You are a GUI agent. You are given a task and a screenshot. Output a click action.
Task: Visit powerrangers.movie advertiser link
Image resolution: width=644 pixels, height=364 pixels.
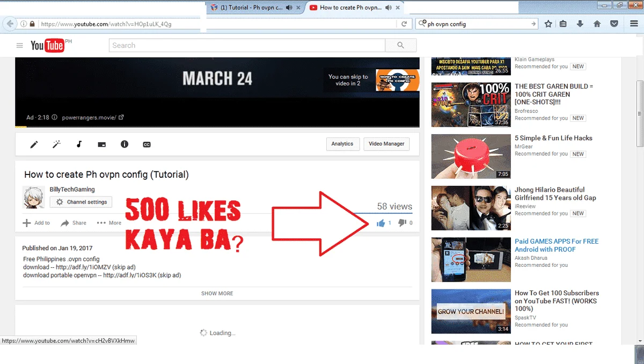(93, 117)
